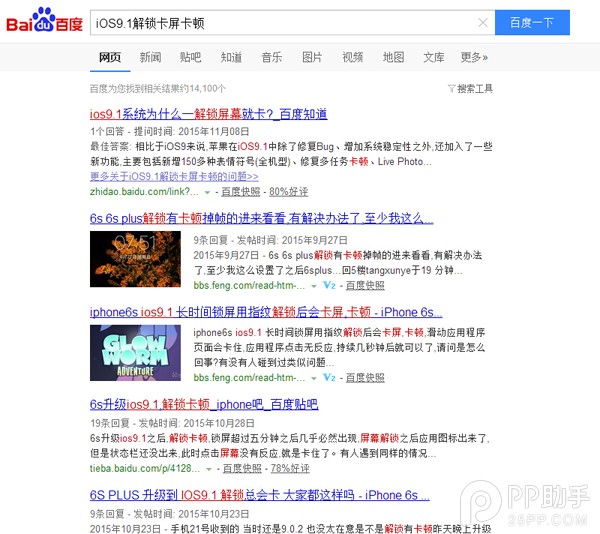This screenshot has width=600, height=534.
Task: Click the 78%好评 rating link
Action: pos(290,469)
